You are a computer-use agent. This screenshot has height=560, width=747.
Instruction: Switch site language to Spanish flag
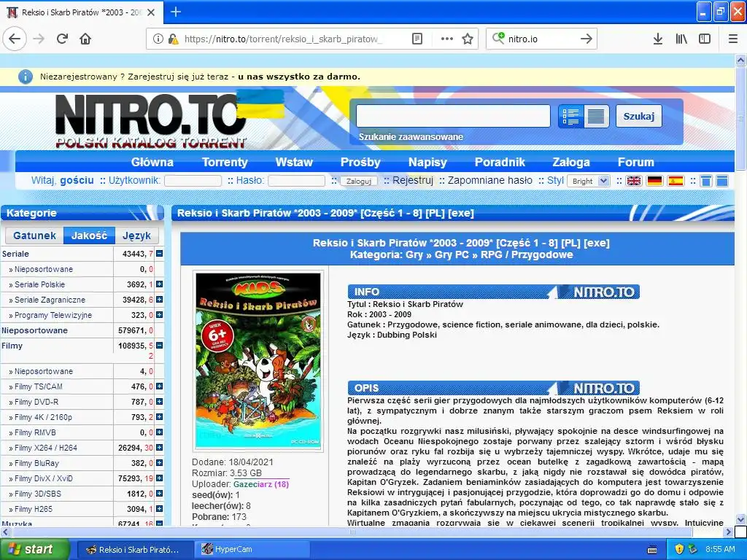[x=676, y=181]
